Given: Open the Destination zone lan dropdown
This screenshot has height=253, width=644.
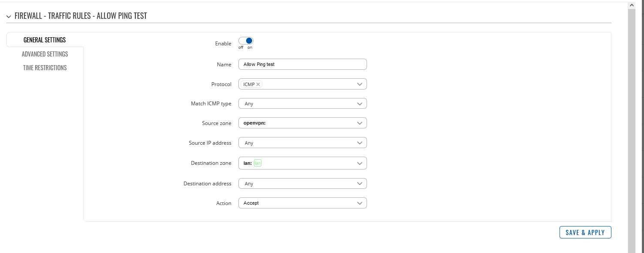Looking at the screenshot, I should coord(303,163).
